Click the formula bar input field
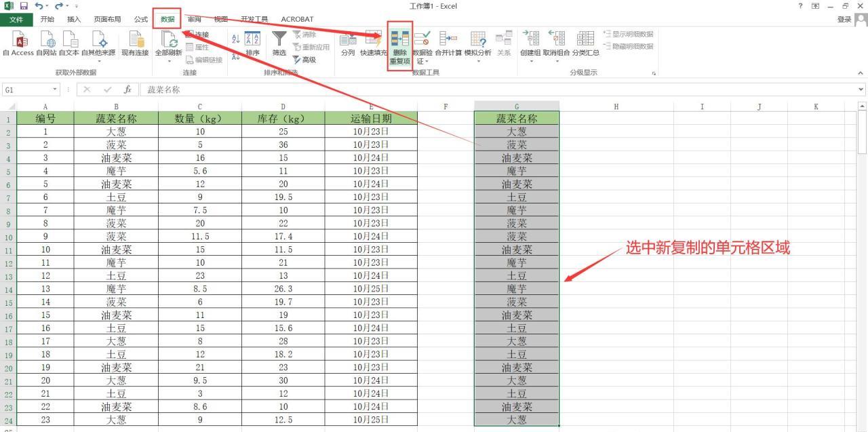The width and height of the screenshot is (868, 432). pyautogui.click(x=498, y=90)
